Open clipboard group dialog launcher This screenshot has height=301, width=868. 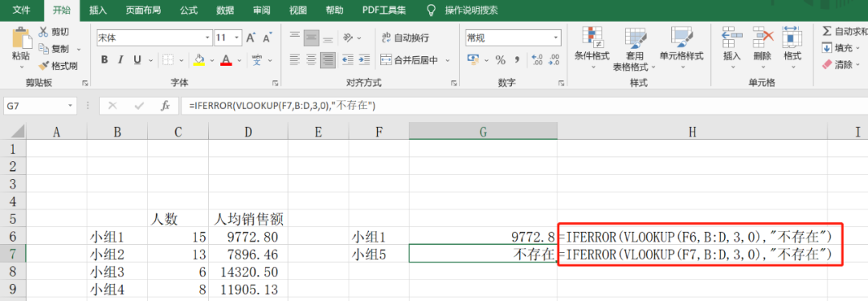coord(84,83)
